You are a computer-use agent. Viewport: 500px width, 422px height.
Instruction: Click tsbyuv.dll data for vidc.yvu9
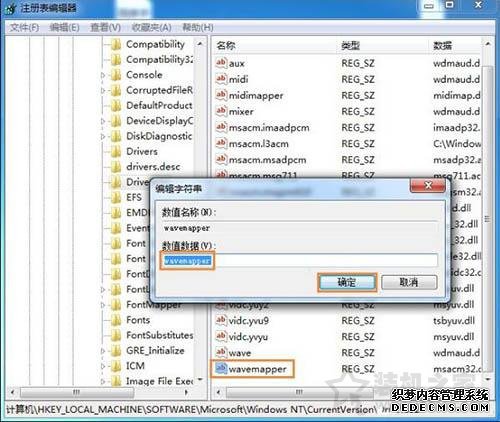454,320
